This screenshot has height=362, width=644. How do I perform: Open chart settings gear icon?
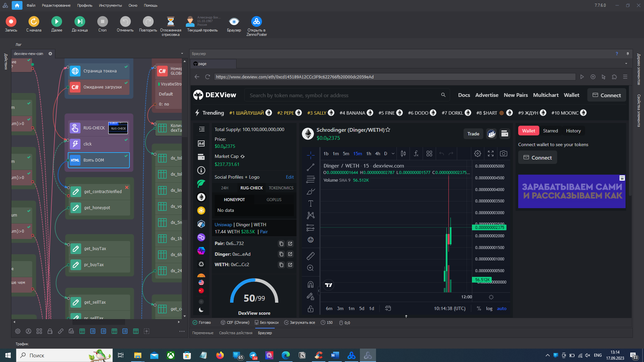coord(478,154)
